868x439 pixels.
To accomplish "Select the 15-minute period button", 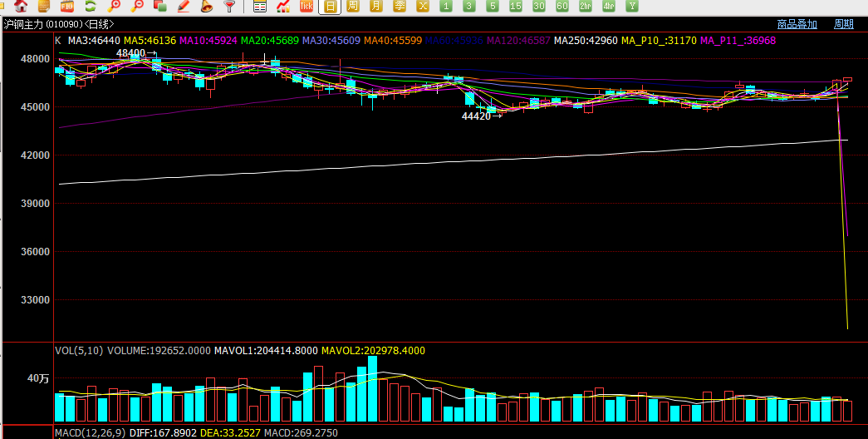I will (x=516, y=6).
